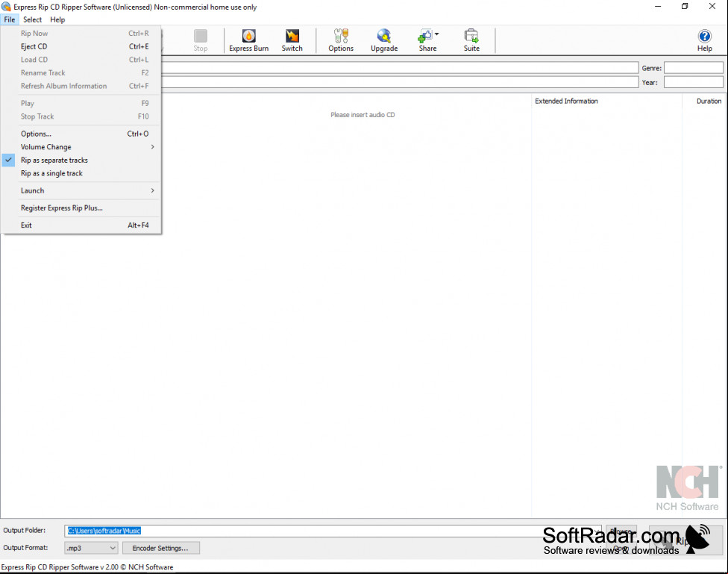Click Load CD menu entry
Viewport: 728px width, 574px height.
pos(81,60)
